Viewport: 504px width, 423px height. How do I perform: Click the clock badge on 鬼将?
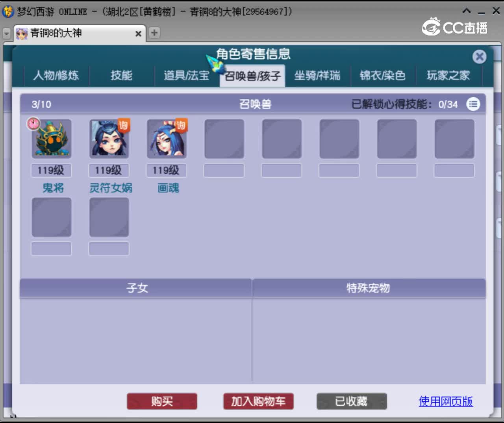33,124
